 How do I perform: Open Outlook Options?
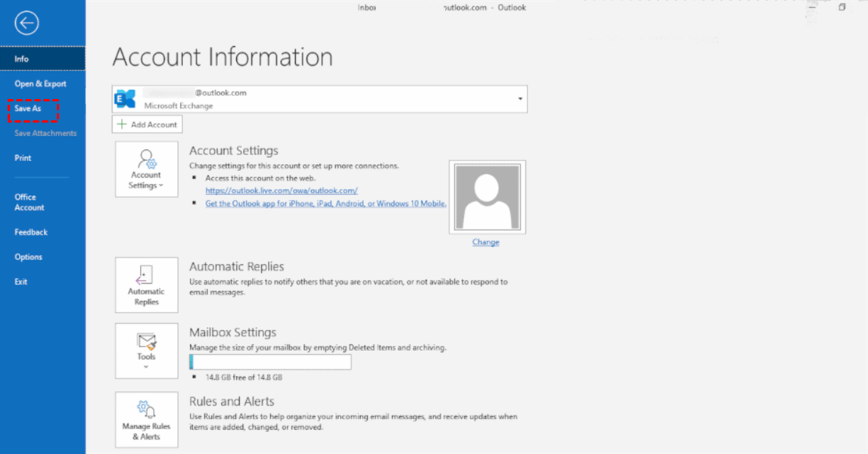tap(28, 257)
